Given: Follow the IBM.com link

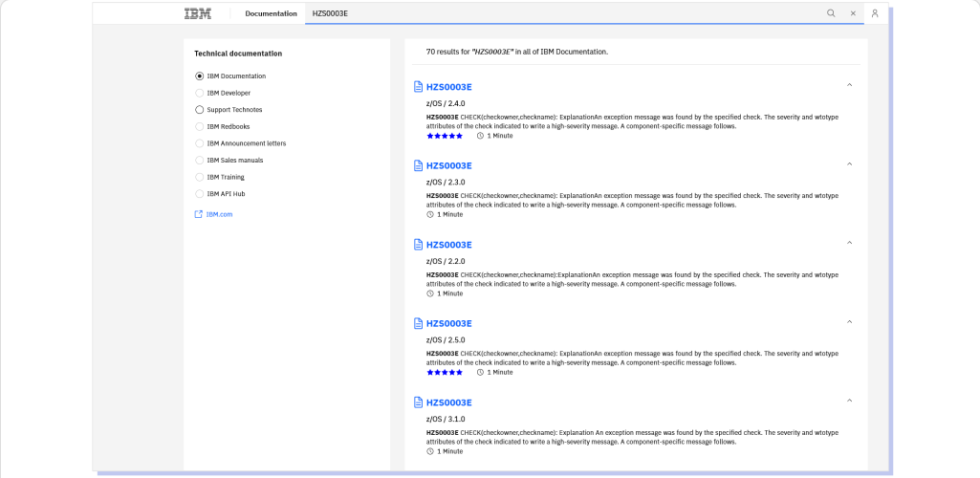Looking at the screenshot, I should pyautogui.click(x=219, y=214).
